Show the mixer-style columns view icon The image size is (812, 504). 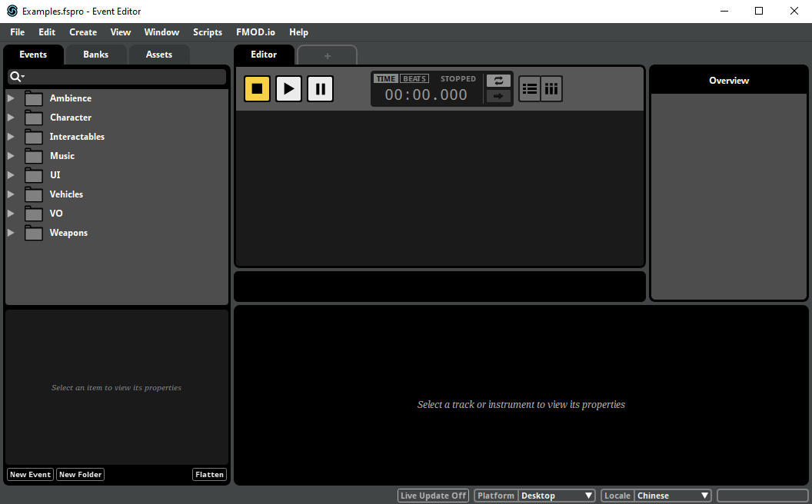click(551, 88)
